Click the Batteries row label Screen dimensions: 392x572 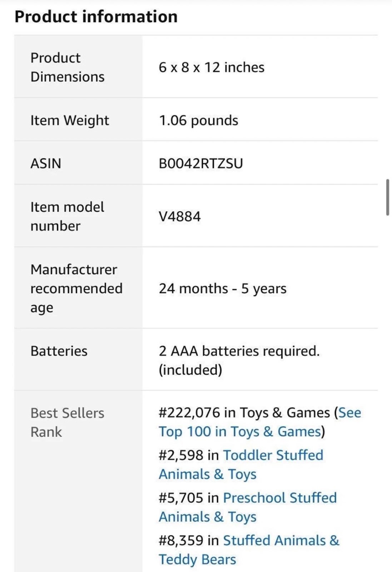(x=59, y=351)
